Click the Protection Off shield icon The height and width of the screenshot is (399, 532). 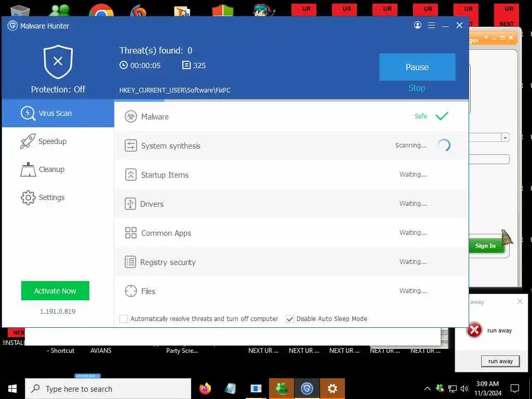click(58, 61)
